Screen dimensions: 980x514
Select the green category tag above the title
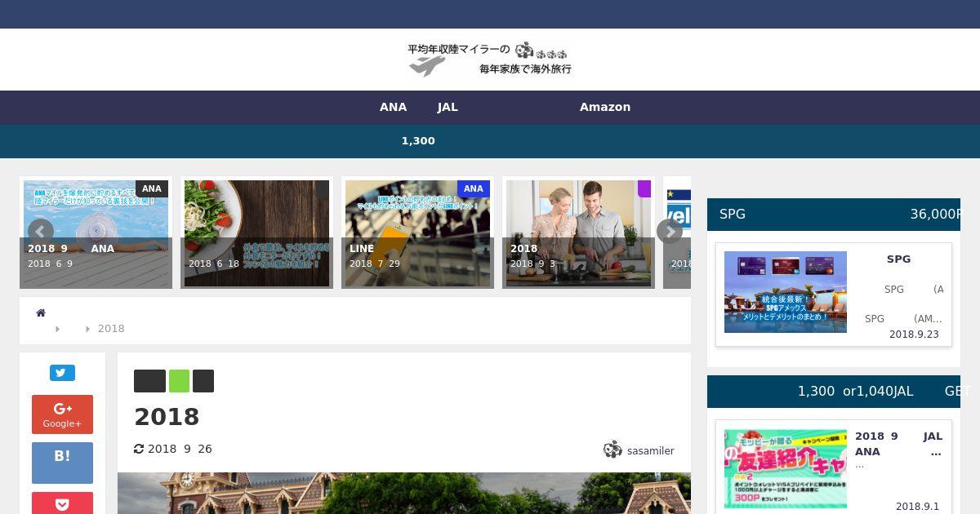pos(179,381)
